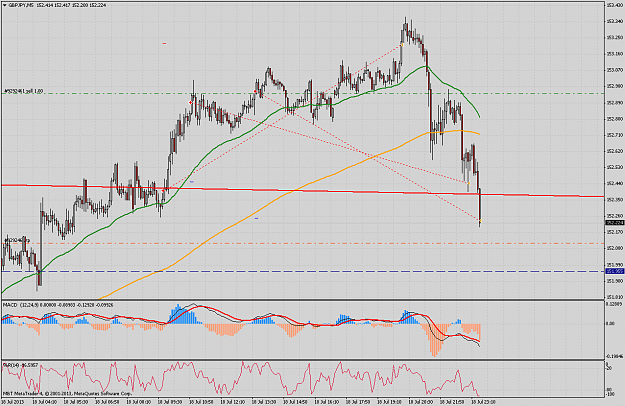
Task: Click the 152.440 value on the price scale
Action: click(614, 183)
